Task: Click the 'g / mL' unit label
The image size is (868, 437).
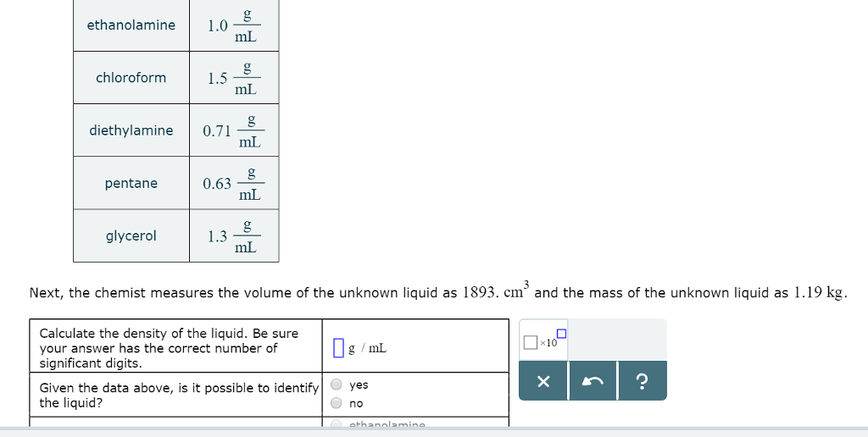Action: point(368,348)
